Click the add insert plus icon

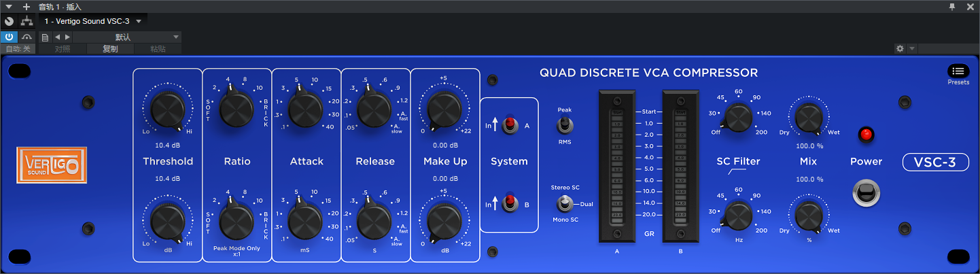[x=27, y=6]
